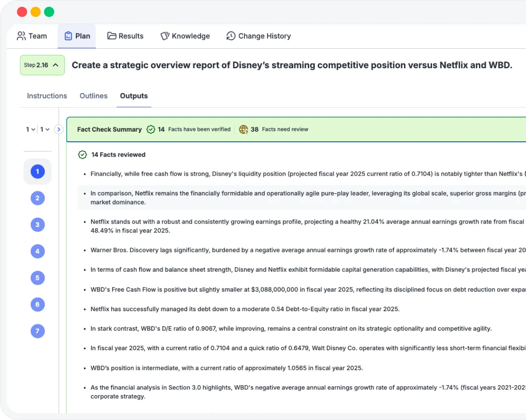Select output section number 2
This screenshot has width=526, height=420.
pyautogui.click(x=38, y=198)
